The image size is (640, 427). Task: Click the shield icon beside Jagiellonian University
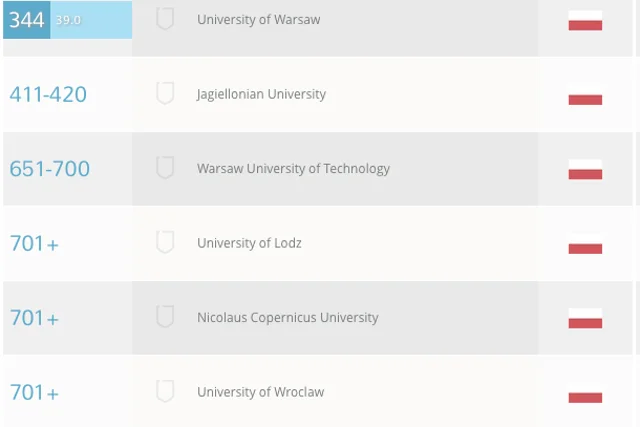click(x=165, y=93)
